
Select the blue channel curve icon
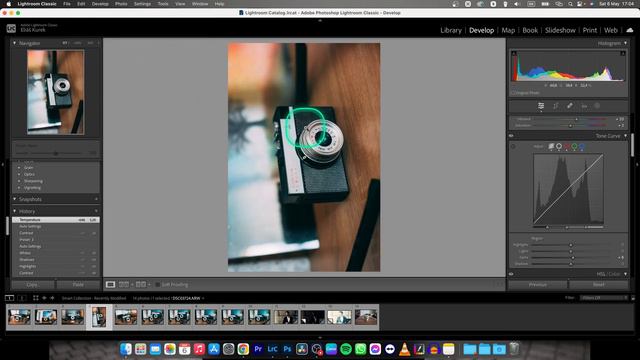pyautogui.click(x=582, y=146)
